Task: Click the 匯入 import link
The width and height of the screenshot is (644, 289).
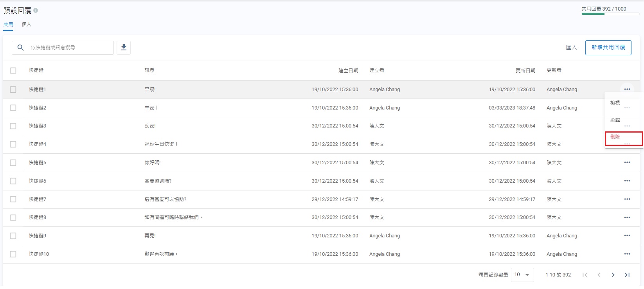Action: (571, 47)
